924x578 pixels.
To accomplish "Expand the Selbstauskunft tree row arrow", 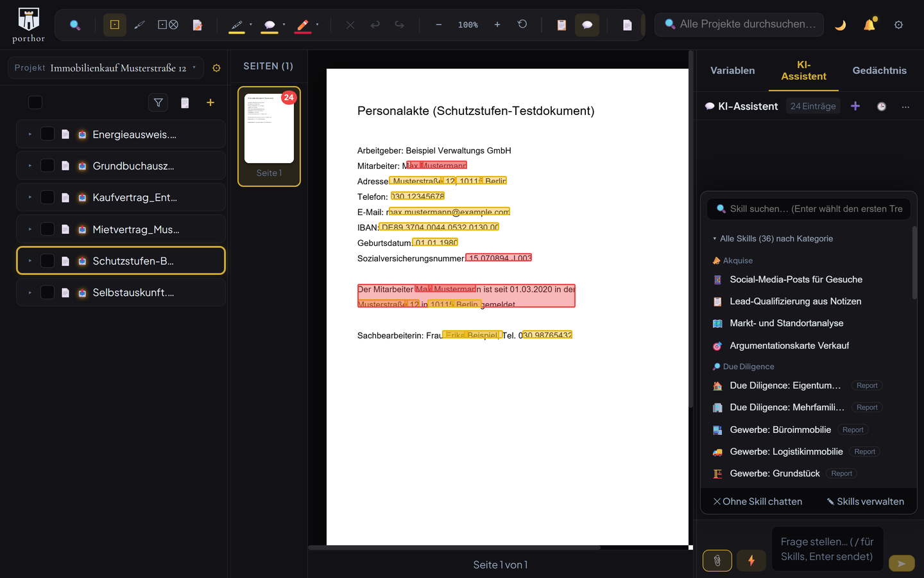I will [x=30, y=292].
